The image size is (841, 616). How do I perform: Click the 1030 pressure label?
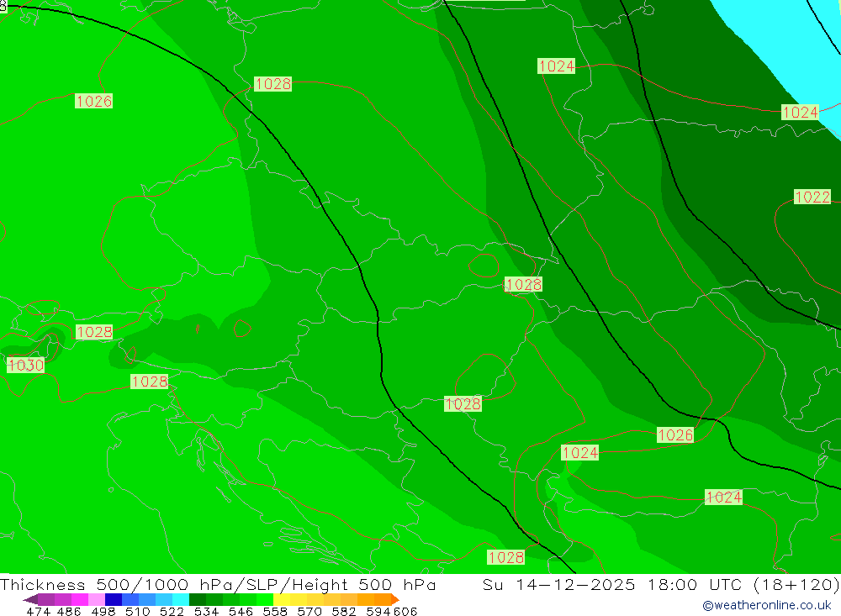(25, 365)
